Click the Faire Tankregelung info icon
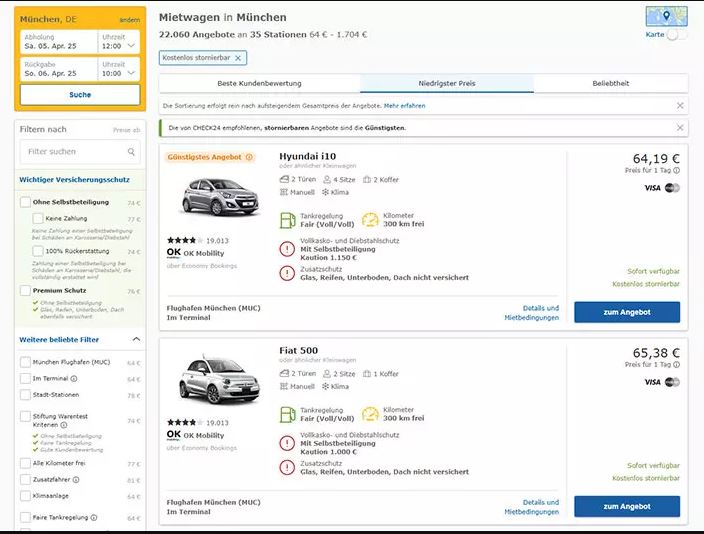 coord(94,517)
